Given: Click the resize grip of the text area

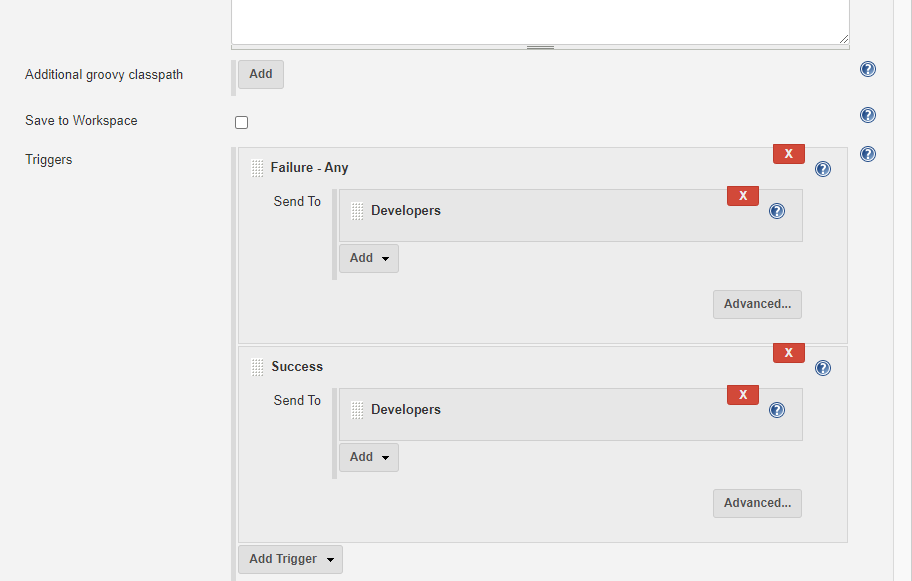Looking at the screenshot, I should tap(843, 39).
